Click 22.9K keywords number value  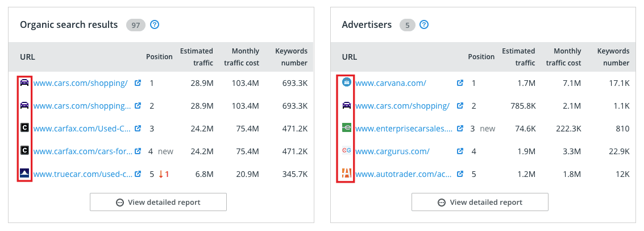coord(618,151)
